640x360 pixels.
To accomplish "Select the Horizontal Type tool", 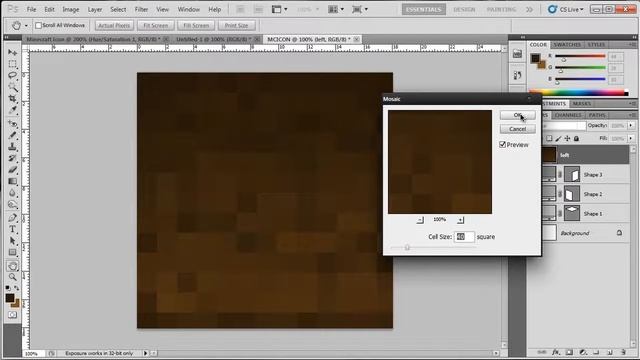I will pyautogui.click(x=13, y=229).
